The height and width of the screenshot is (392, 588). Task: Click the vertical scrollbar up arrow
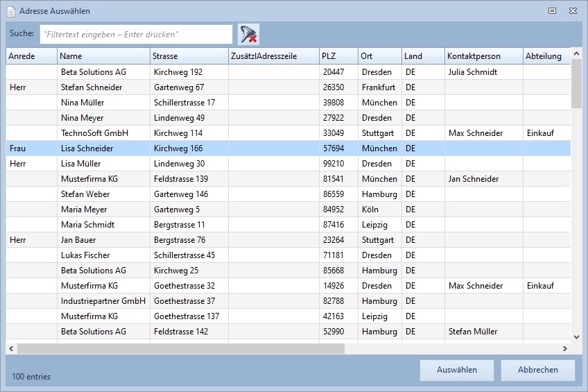click(x=576, y=53)
